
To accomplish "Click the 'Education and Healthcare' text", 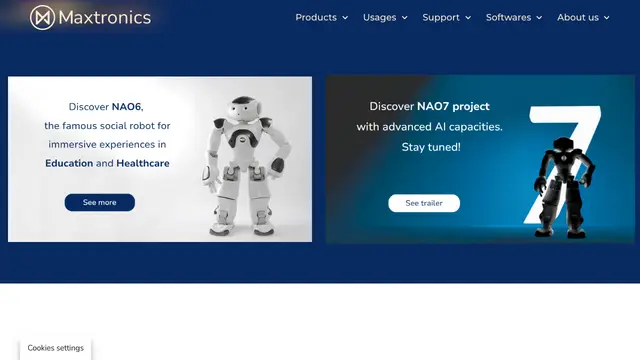I will point(107,163).
